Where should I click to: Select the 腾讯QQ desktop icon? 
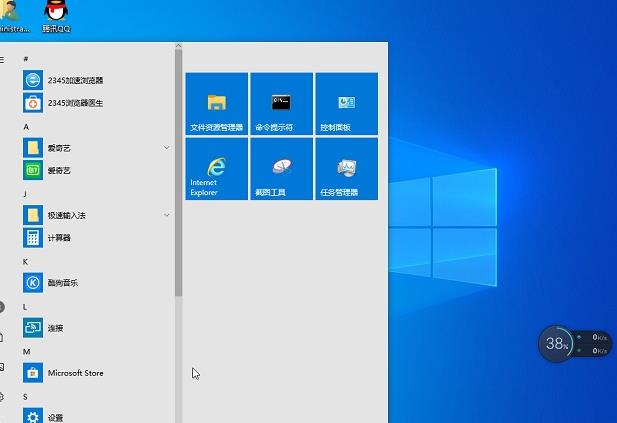(x=56, y=17)
